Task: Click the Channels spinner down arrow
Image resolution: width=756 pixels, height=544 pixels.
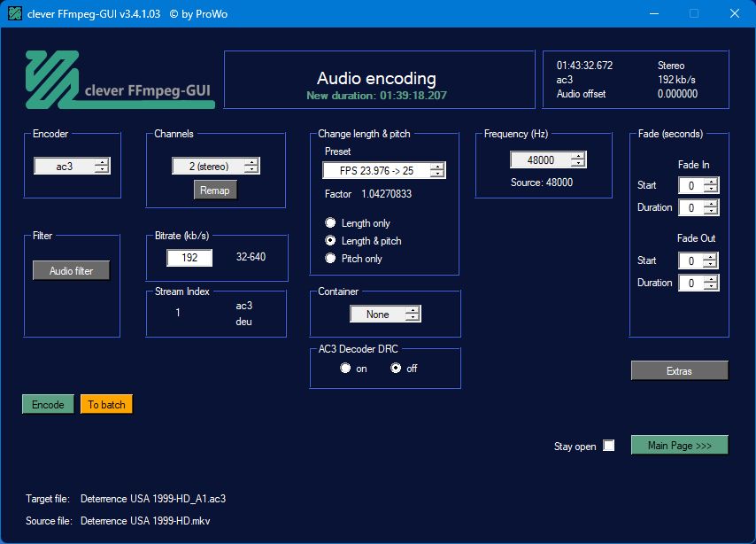Action: tap(251, 170)
